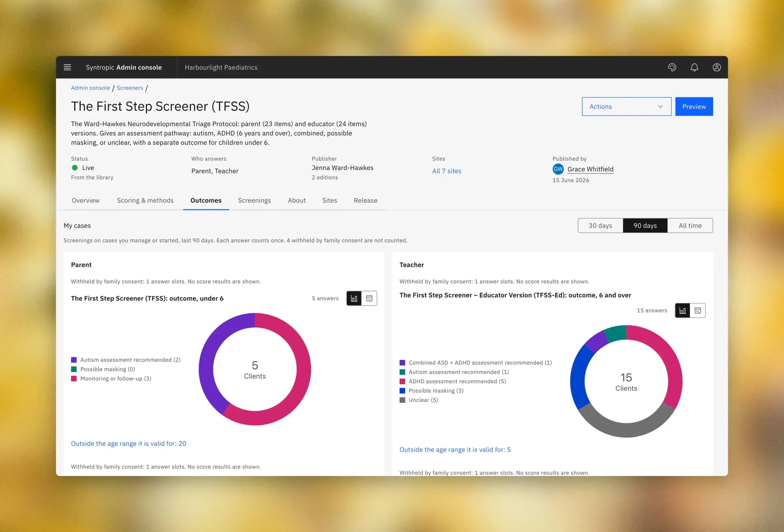Click ADHD assessment recommended legend swatch
The width and height of the screenshot is (784, 532).
click(402, 381)
